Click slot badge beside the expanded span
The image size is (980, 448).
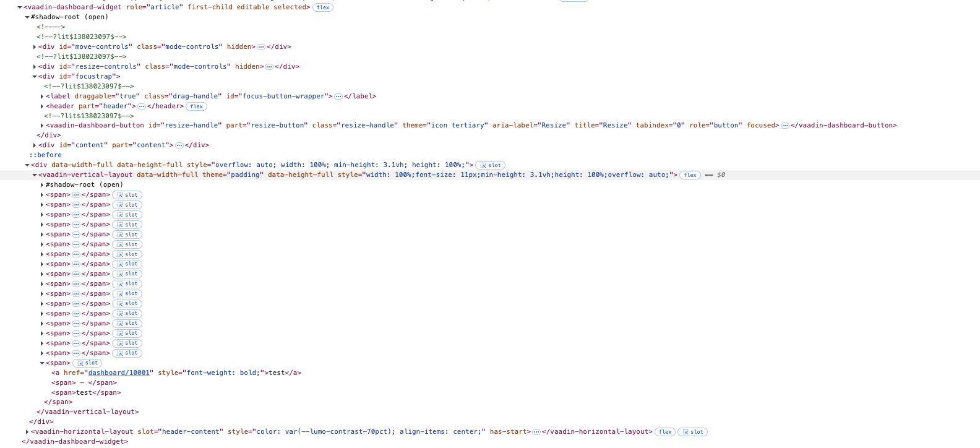(x=87, y=363)
